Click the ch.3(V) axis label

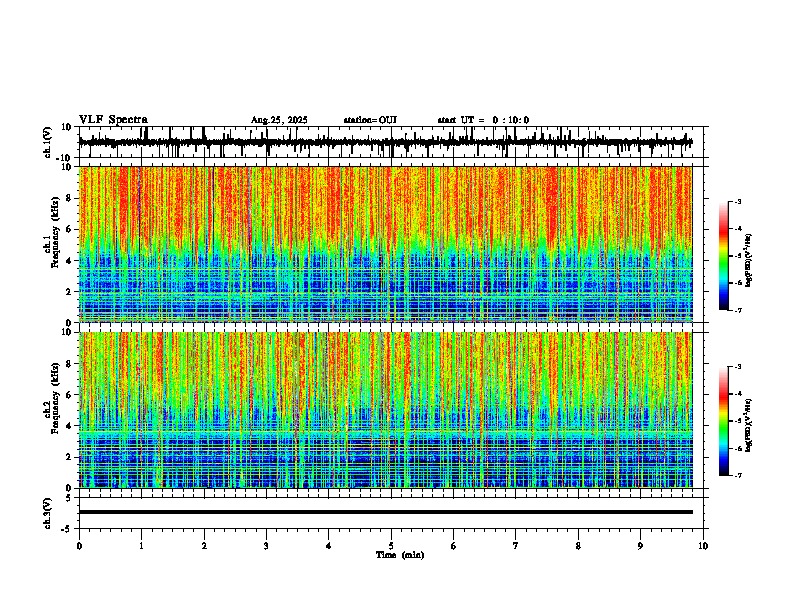[48, 513]
